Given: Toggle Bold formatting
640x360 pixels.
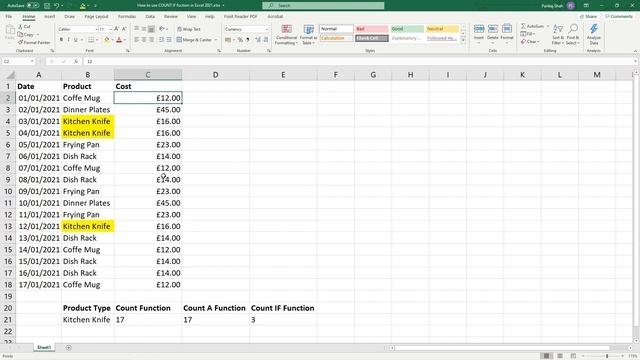Looking at the screenshot, I should click(x=61, y=40).
